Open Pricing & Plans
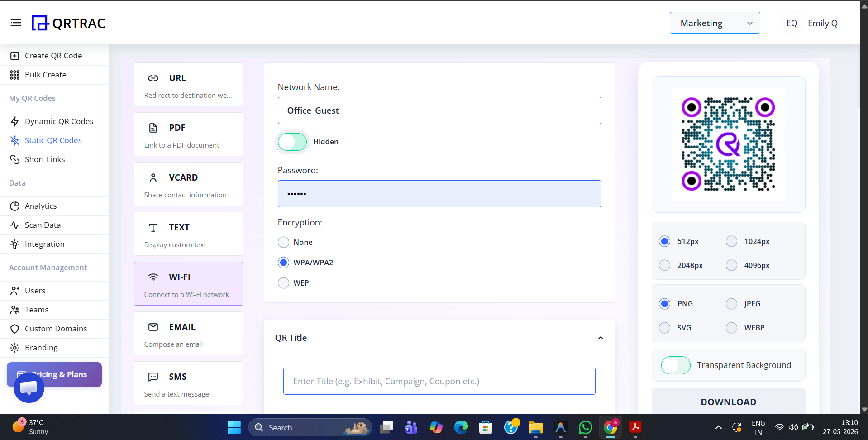 tap(54, 374)
